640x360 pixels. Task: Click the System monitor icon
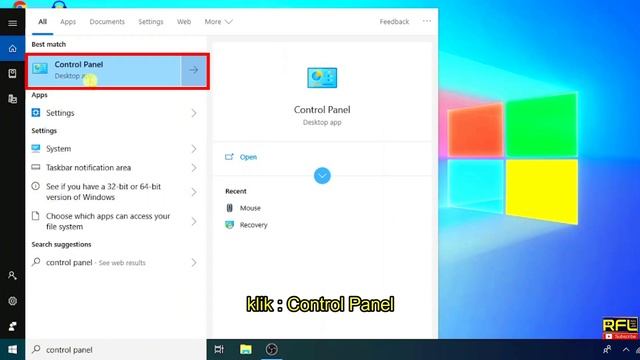36,149
